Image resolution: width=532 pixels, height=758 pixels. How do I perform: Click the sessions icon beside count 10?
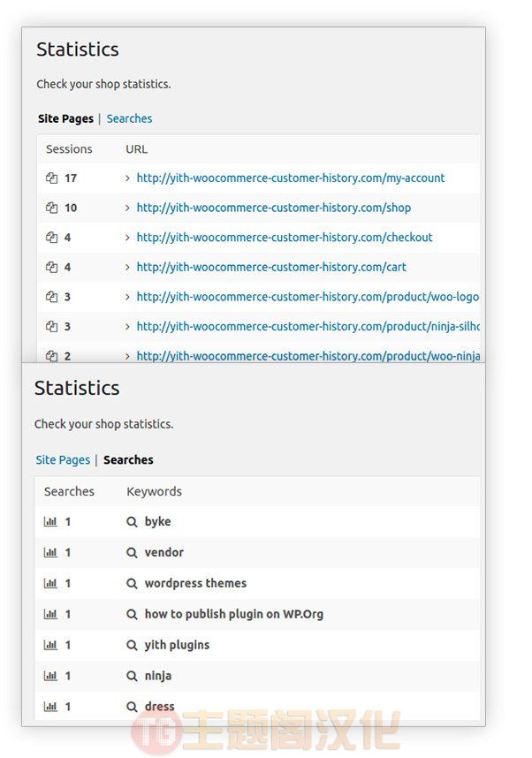pyautogui.click(x=52, y=208)
